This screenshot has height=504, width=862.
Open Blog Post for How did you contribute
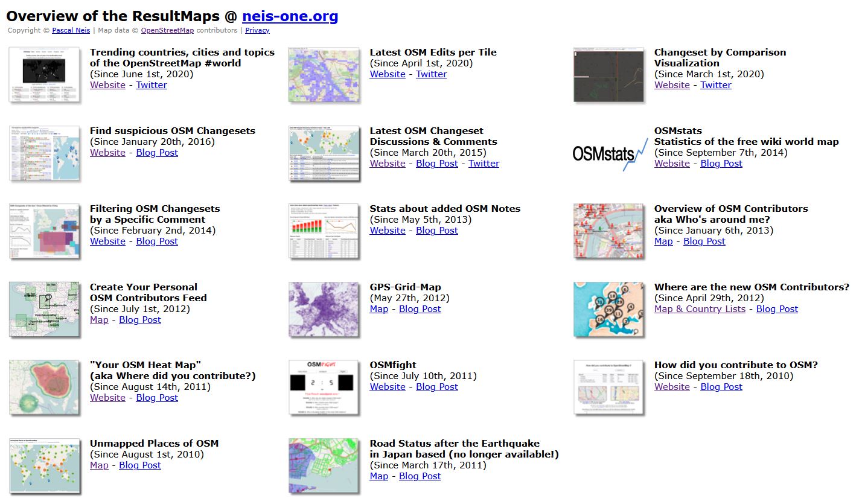721,387
